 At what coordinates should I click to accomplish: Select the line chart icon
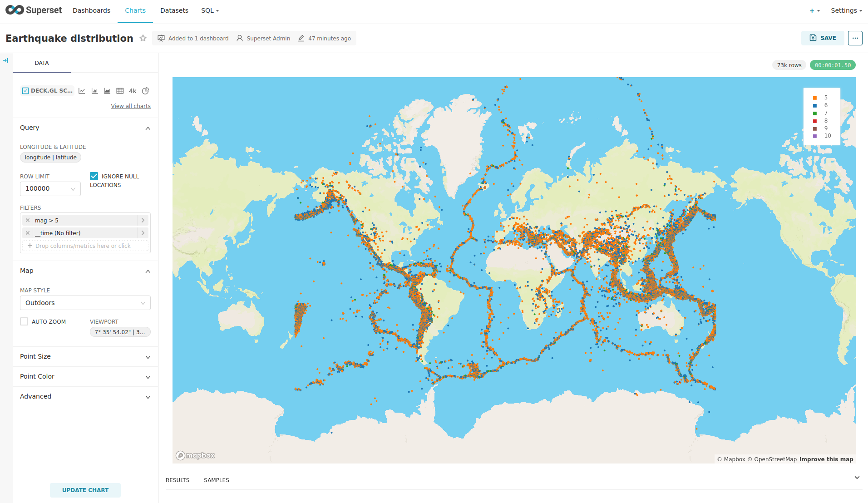tap(82, 91)
